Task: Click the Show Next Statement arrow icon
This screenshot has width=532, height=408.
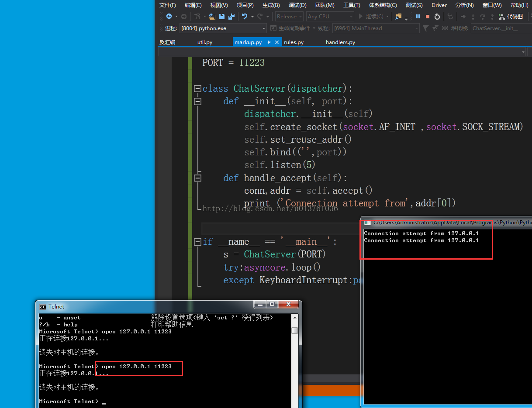Action: click(x=463, y=17)
